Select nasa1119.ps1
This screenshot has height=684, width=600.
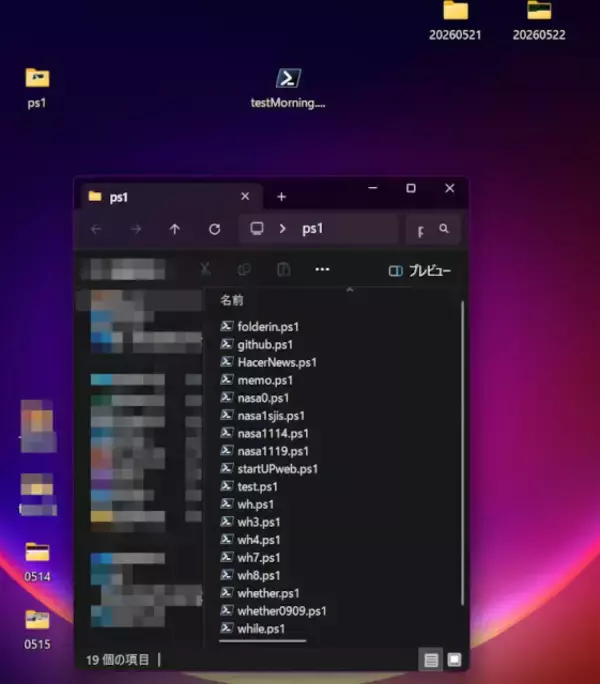tap(264, 451)
